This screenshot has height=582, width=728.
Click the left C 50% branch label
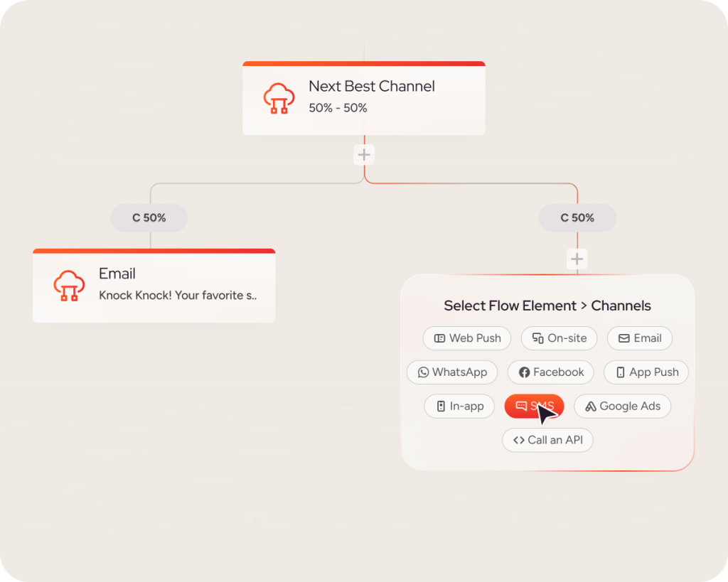click(x=149, y=217)
